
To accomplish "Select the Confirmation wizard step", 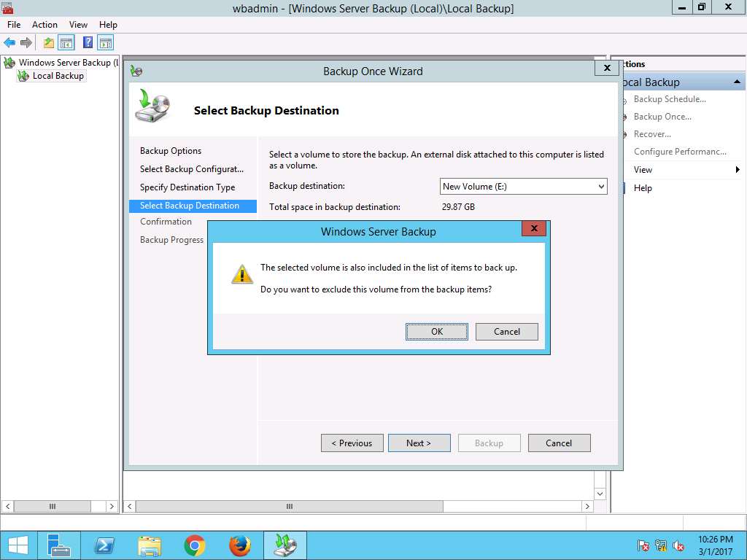I will 166,222.
